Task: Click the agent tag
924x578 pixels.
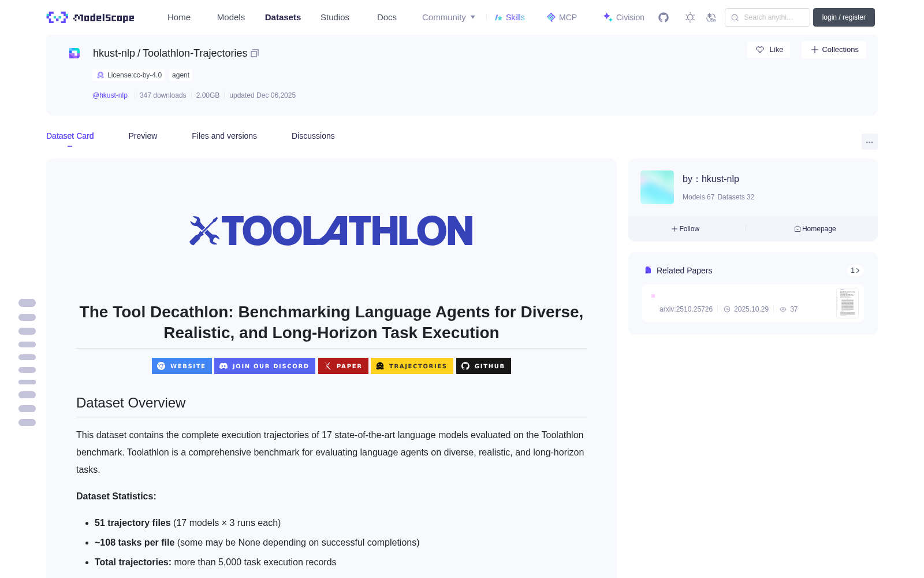Action: click(x=181, y=75)
